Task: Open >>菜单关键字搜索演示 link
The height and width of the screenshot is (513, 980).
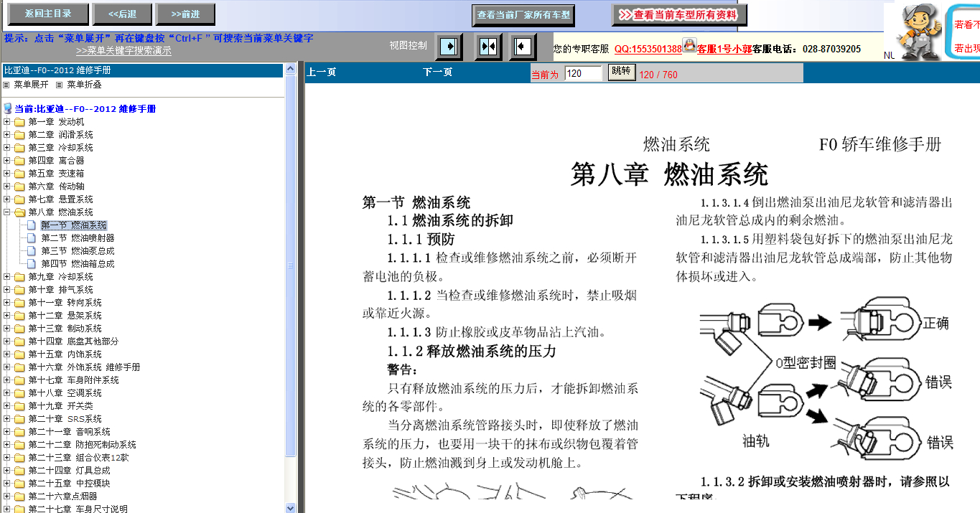Action: 123,51
